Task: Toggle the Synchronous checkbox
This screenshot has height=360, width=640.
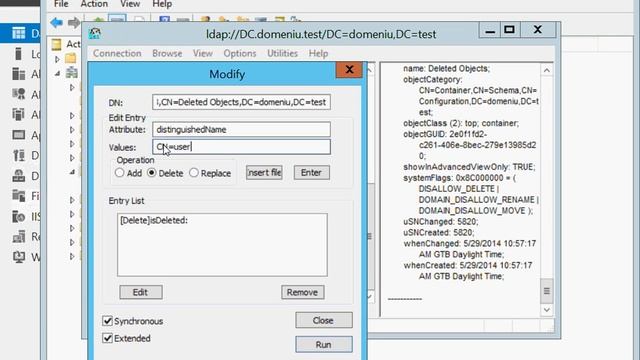Action: [107, 321]
